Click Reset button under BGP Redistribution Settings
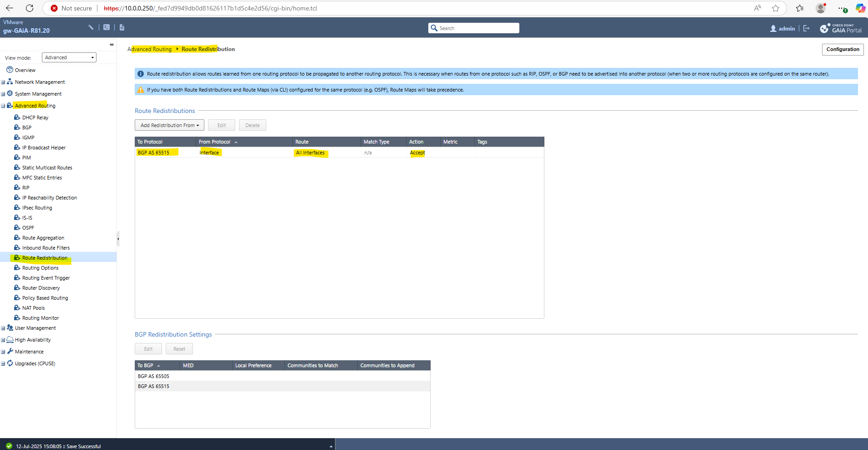Viewport: 868px width, 450px height. (179, 349)
